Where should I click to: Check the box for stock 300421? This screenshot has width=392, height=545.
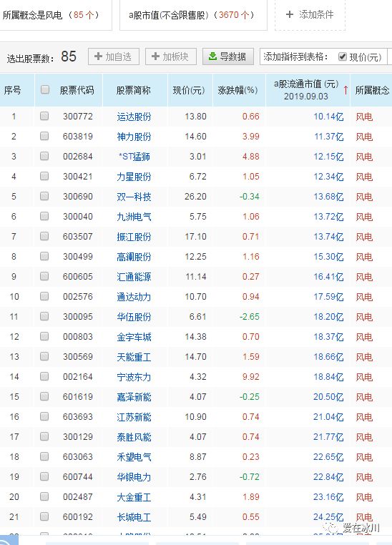tap(44, 176)
